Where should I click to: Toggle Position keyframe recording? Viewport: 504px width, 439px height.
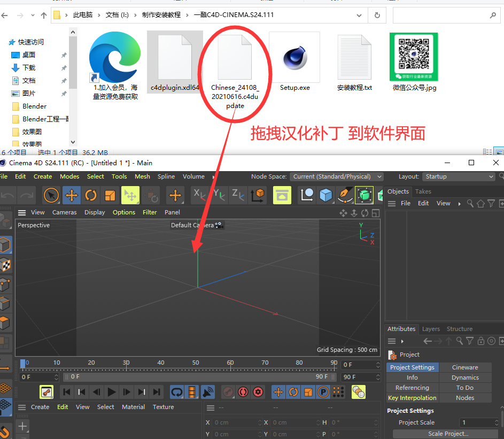point(278,392)
